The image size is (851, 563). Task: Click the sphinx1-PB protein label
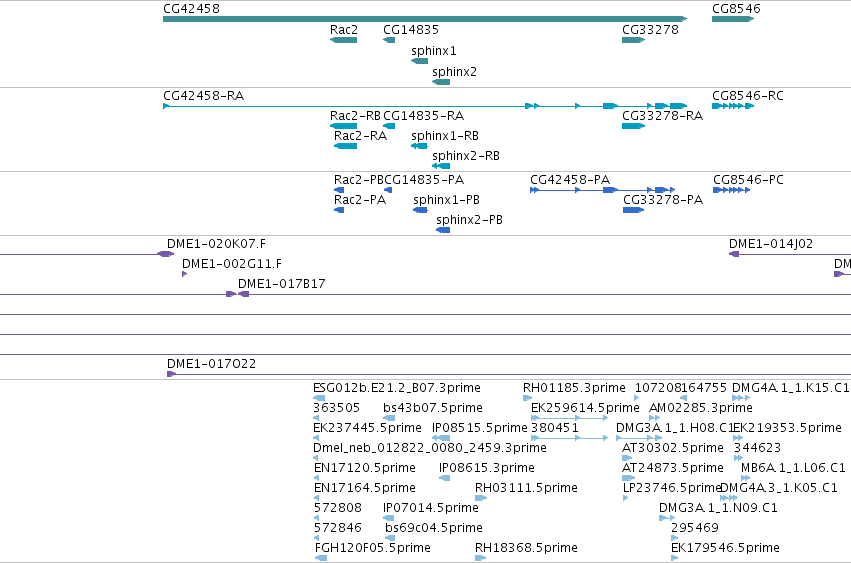point(447,200)
